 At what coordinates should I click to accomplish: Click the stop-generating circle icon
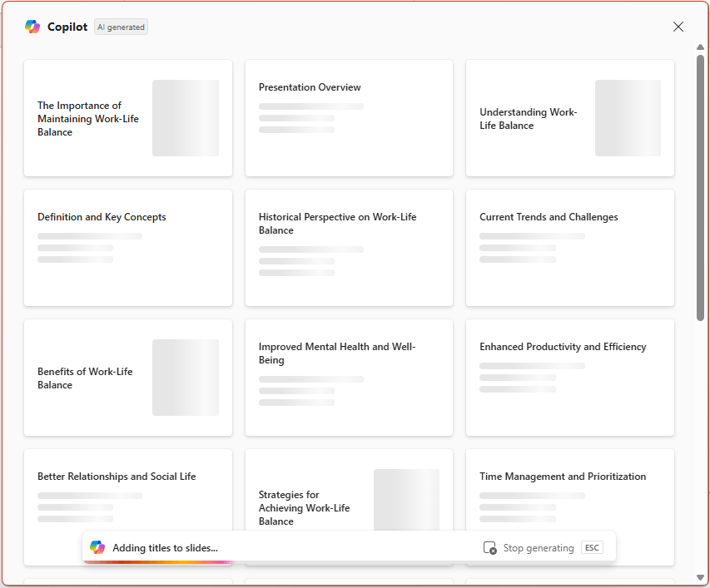(489, 547)
